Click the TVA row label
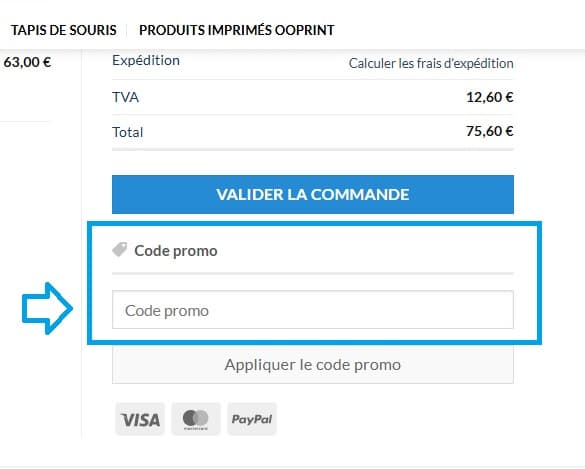 (x=125, y=97)
